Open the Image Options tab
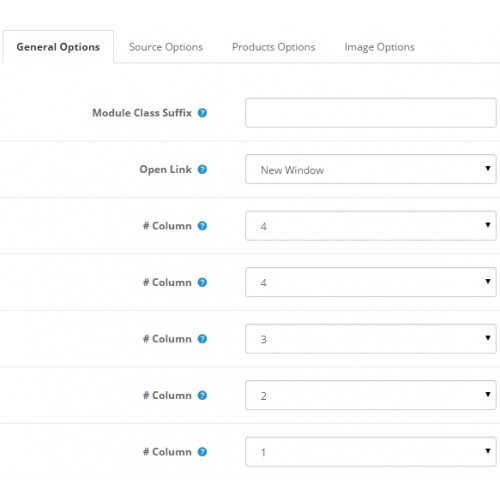 pyautogui.click(x=379, y=47)
